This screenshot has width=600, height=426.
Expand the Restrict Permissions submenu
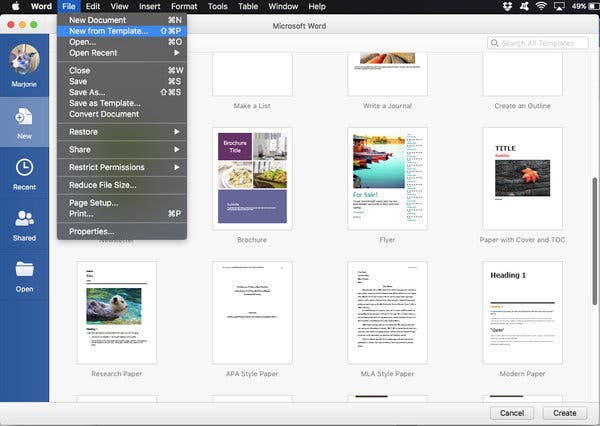122,167
